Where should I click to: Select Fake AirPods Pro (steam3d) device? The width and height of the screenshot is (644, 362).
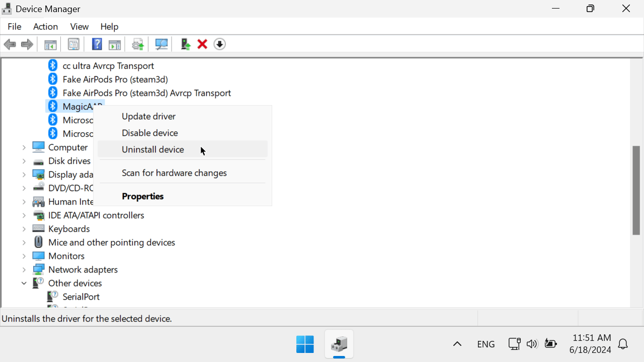point(115,79)
